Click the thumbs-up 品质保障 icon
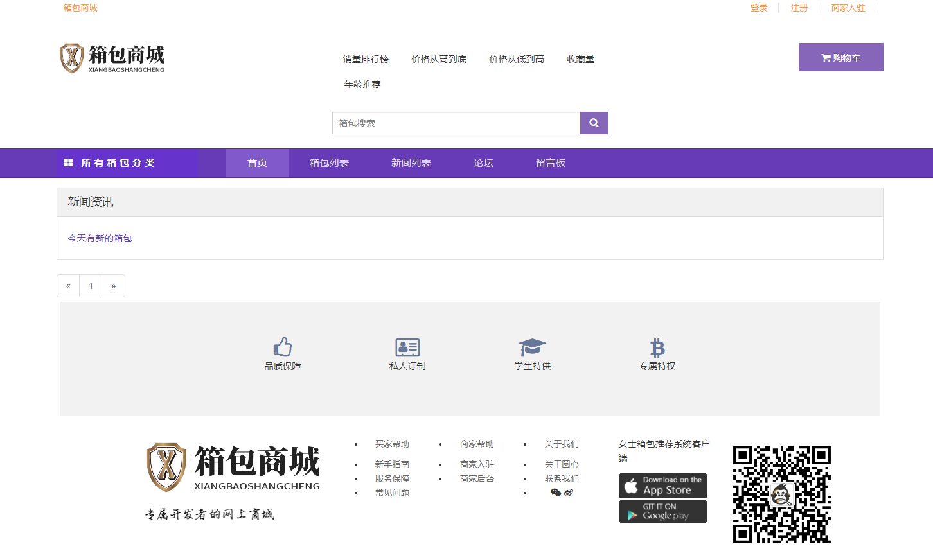 [283, 347]
